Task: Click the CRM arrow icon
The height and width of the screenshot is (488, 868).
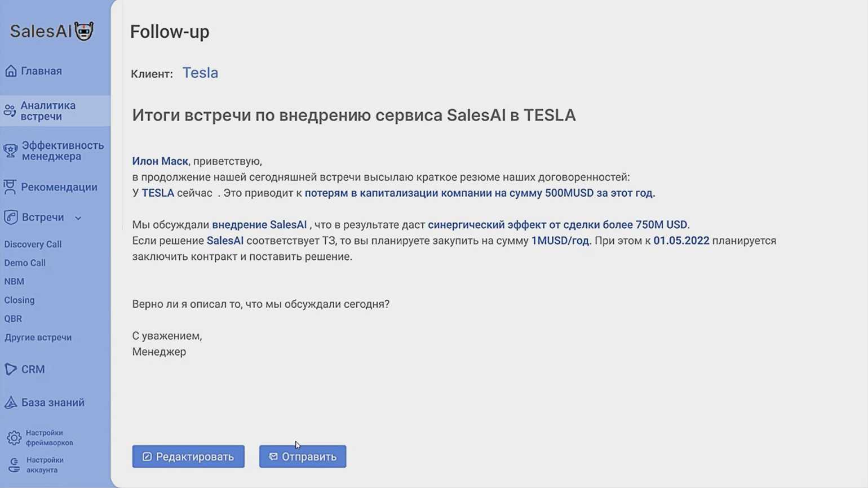Action: [11, 369]
